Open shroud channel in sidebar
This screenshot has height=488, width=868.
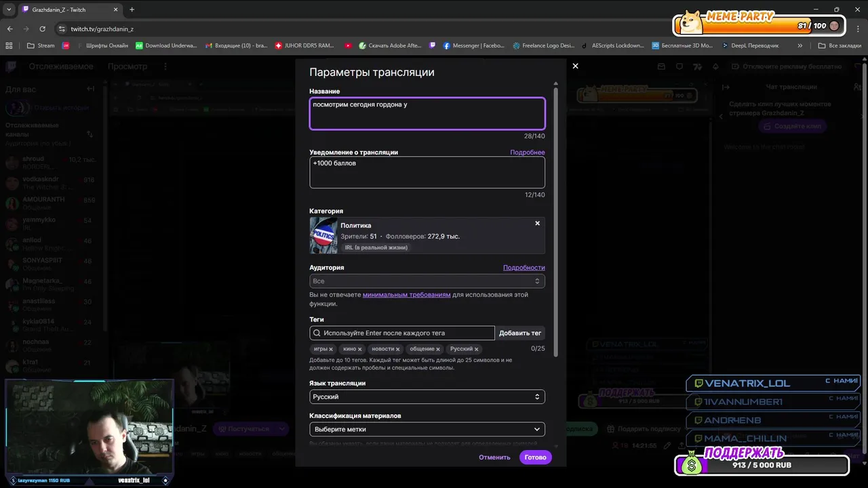click(x=53, y=163)
